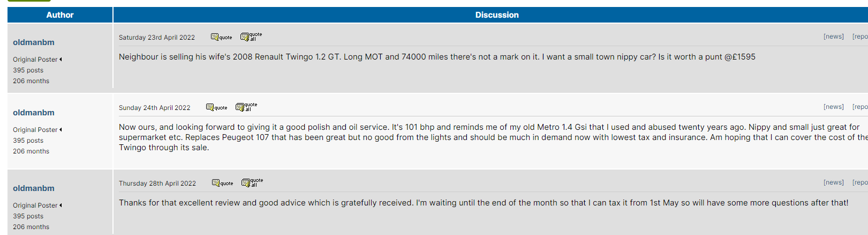The image size is (868, 235).
Task: Quote the Sunday 24th April 2022 post
Action: (216, 107)
